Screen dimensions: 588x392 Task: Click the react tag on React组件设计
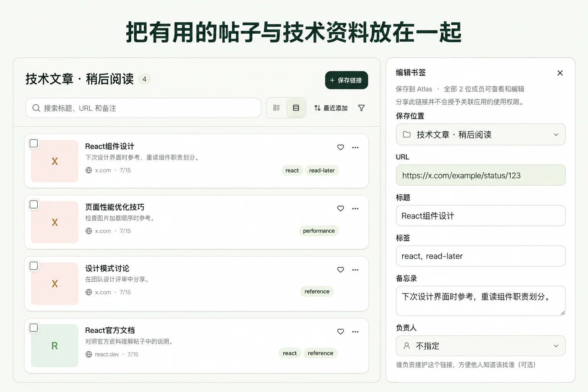pos(292,170)
